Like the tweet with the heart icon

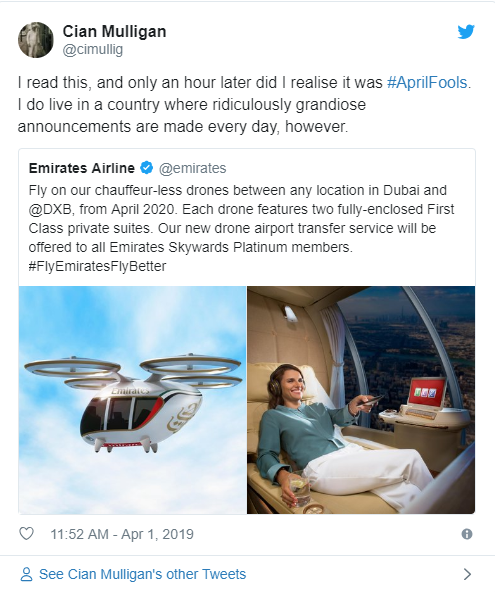click(x=26, y=534)
